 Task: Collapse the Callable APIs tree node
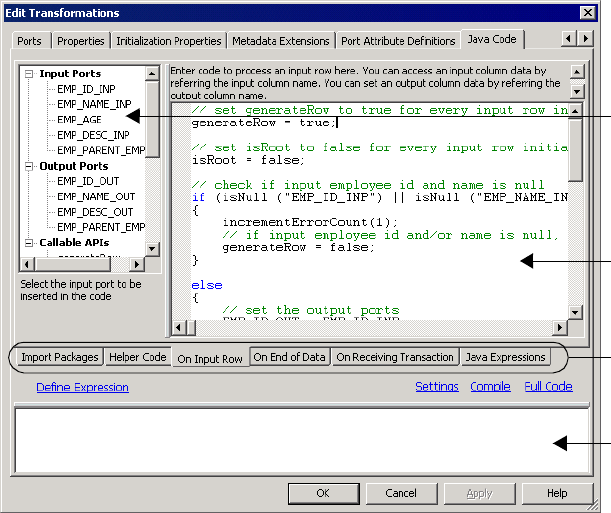(x=29, y=243)
